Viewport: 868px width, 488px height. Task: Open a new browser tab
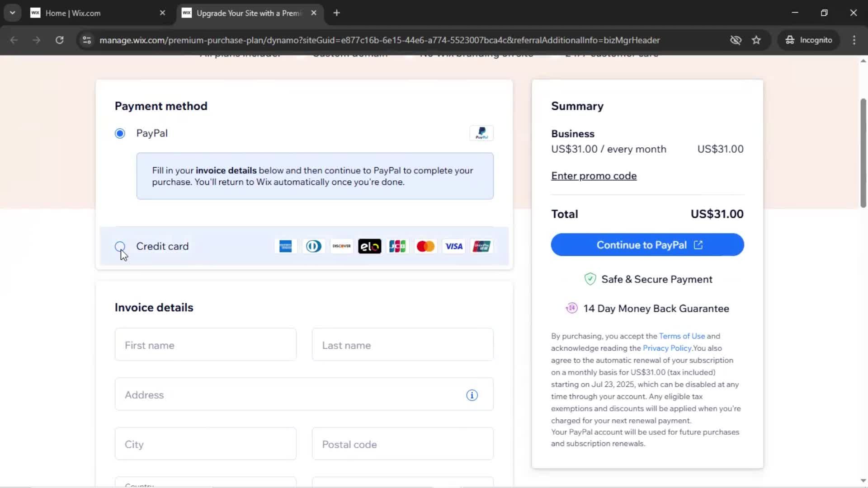click(x=336, y=13)
